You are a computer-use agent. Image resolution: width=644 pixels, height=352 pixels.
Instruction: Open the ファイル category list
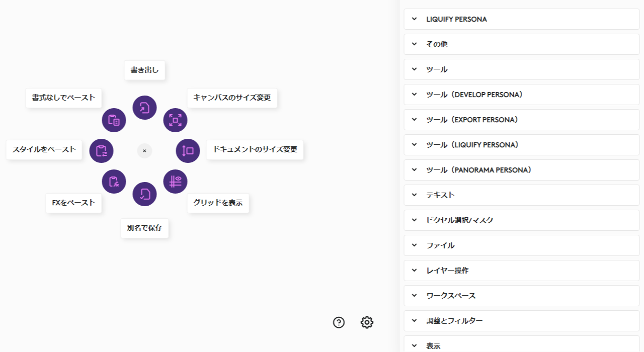(x=521, y=245)
